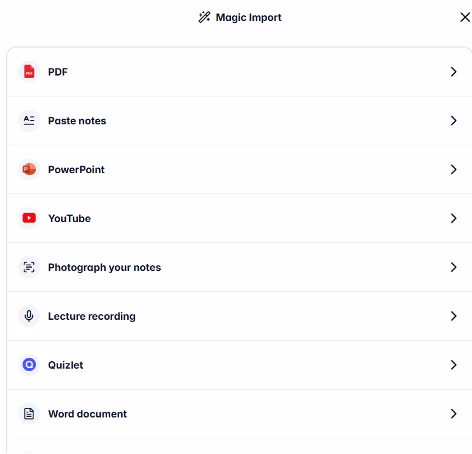The width and height of the screenshot is (472, 454).
Task: Click the magic wand icon beside Magic Import
Action: pyautogui.click(x=204, y=17)
